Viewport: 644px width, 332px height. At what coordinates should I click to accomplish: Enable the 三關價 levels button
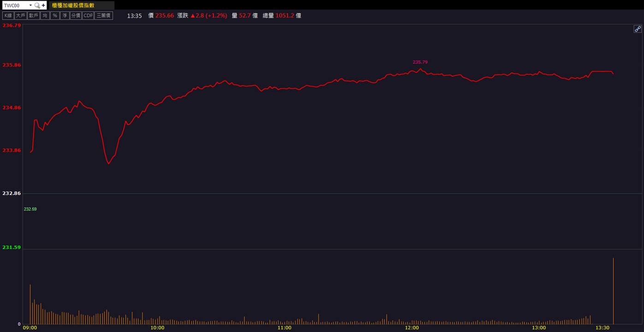104,16
